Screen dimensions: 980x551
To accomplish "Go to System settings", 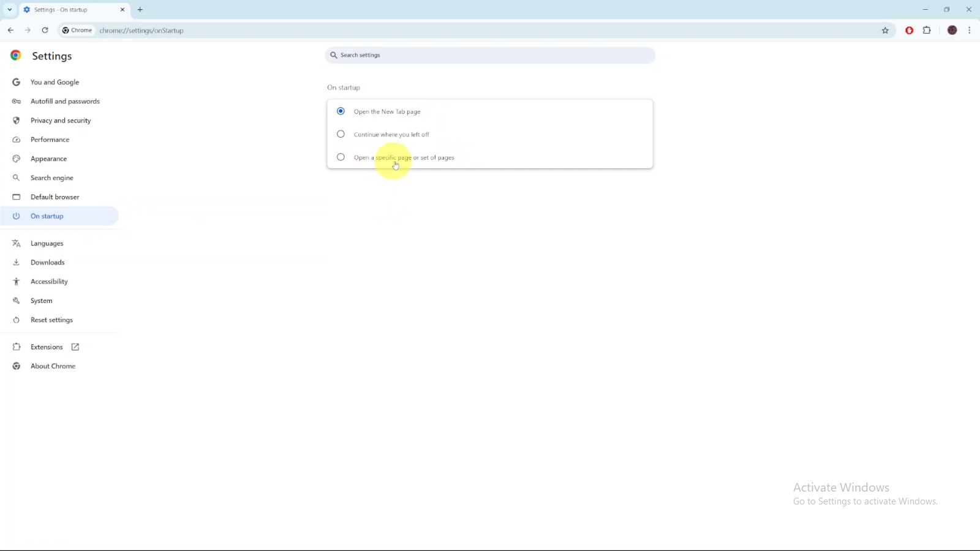I will coord(59,301).
